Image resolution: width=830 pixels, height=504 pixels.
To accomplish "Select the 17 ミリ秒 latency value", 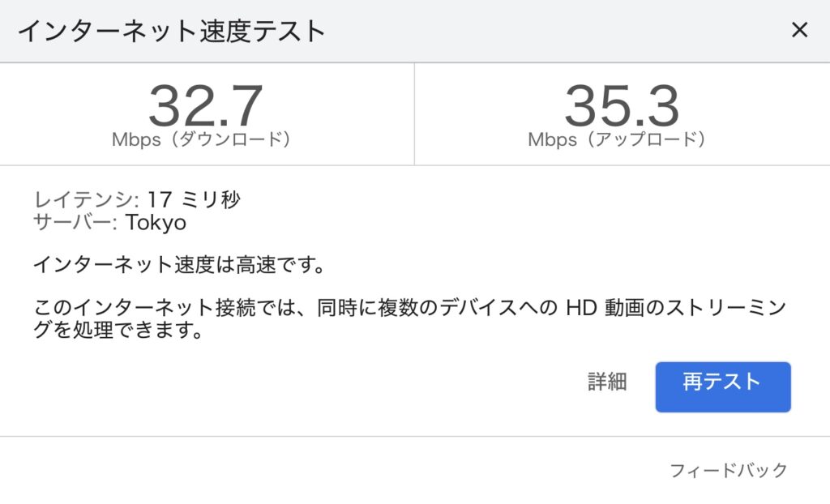I will click(194, 199).
